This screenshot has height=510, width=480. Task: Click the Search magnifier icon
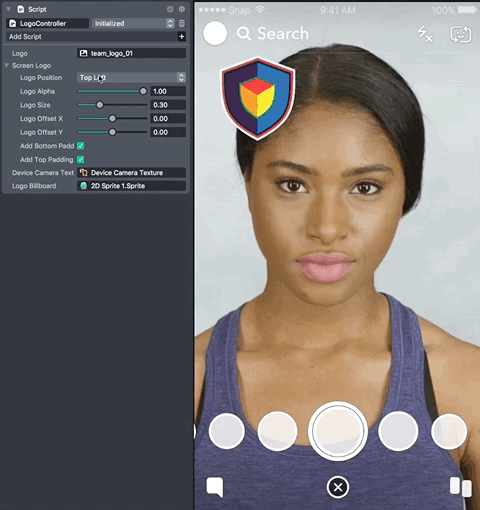click(244, 34)
